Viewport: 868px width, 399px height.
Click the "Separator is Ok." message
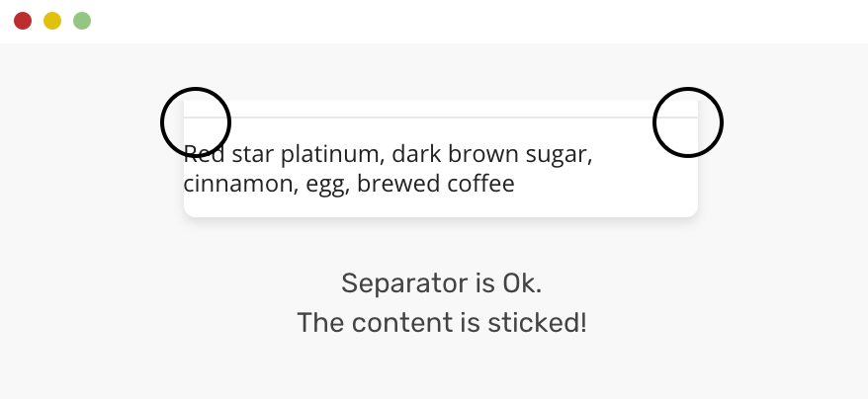click(x=441, y=283)
